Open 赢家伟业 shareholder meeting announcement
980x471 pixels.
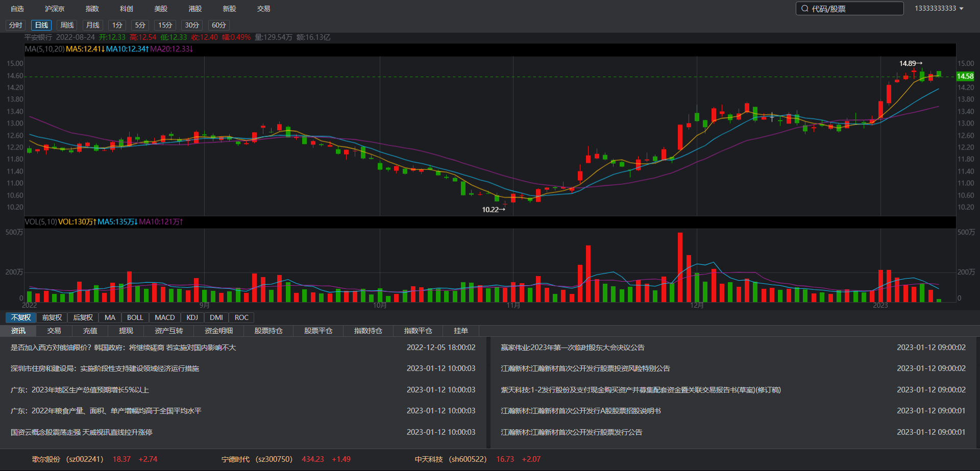click(x=572, y=348)
